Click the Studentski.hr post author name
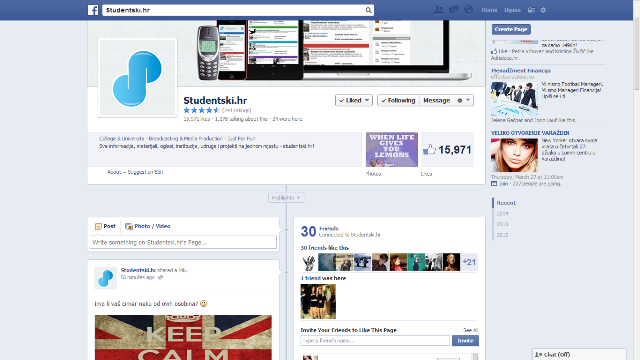640x360 pixels. point(138,270)
